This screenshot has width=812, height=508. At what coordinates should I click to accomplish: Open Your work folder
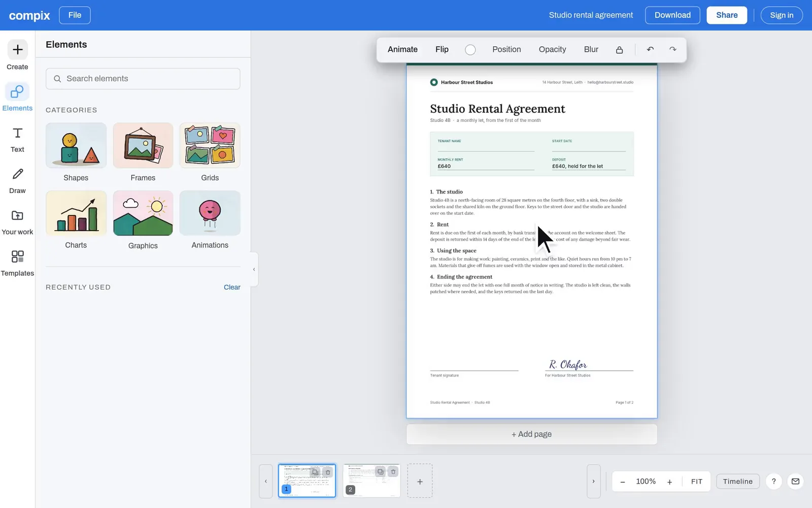click(17, 222)
